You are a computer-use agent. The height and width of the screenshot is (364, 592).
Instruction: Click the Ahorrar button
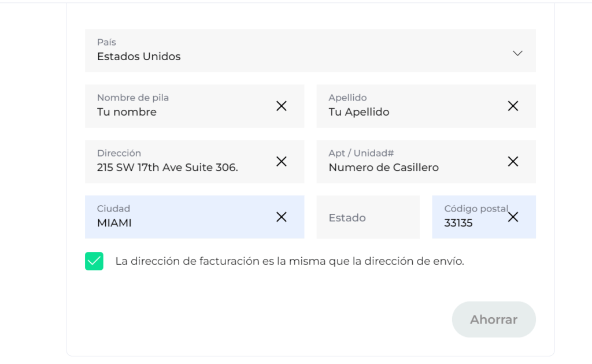[x=494, y=320]
